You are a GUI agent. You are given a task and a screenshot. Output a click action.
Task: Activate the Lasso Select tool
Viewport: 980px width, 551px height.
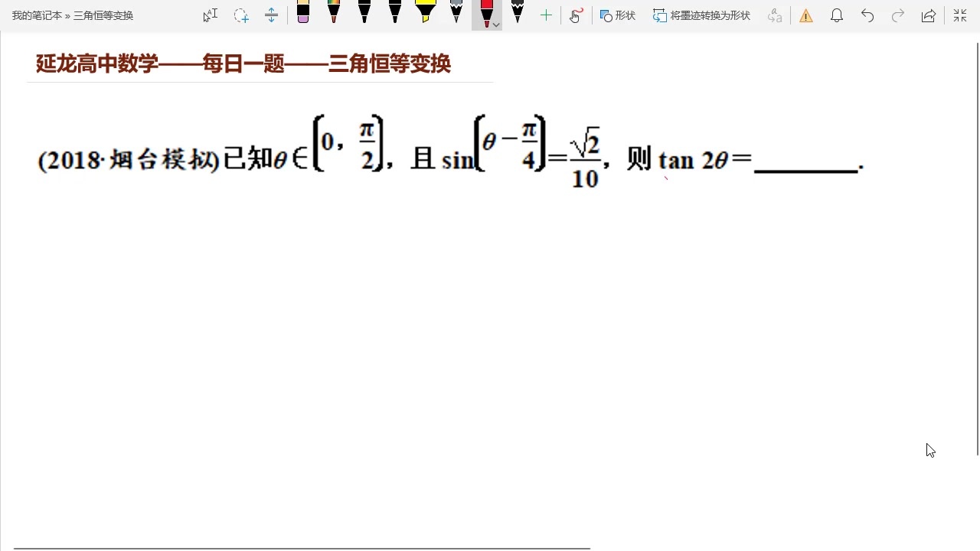coord(241,15)
